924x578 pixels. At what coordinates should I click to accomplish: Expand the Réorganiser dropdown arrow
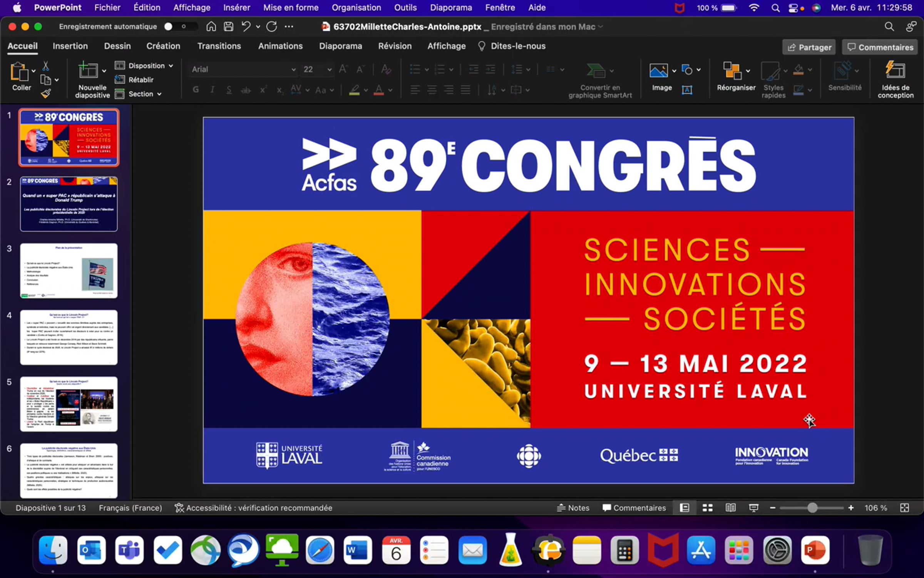[748, 71]
